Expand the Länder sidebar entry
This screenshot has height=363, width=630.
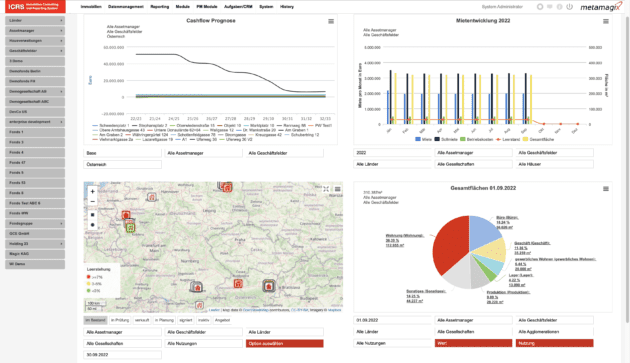(35, 21)
